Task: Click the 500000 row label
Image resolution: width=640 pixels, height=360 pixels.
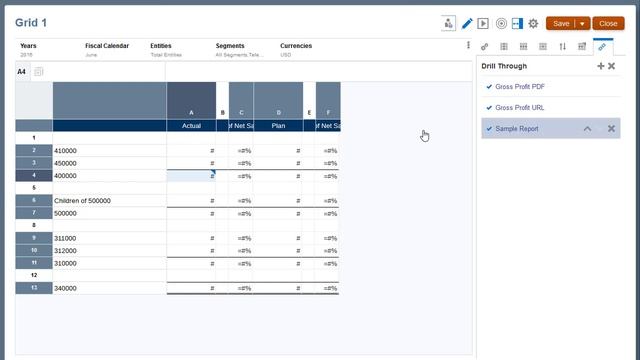Action: tap(65, 213)
